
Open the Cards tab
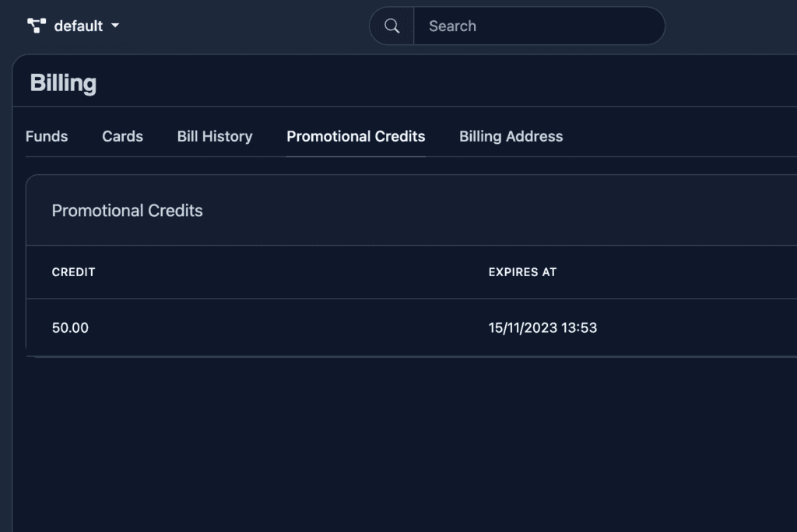(122, 136)
